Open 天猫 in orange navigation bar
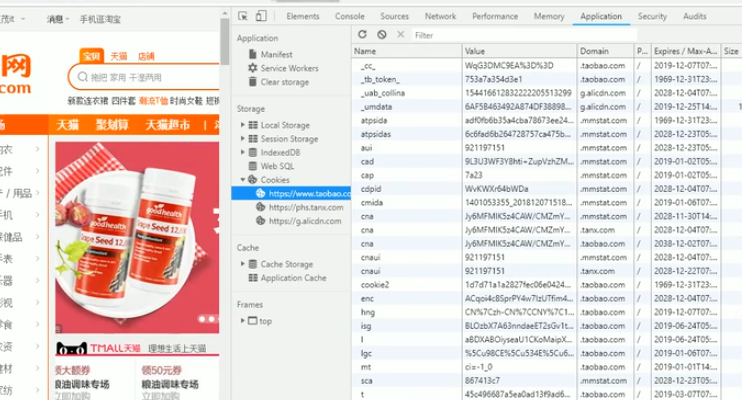Screen dimensions: 742x400 (x=67, y=125)
